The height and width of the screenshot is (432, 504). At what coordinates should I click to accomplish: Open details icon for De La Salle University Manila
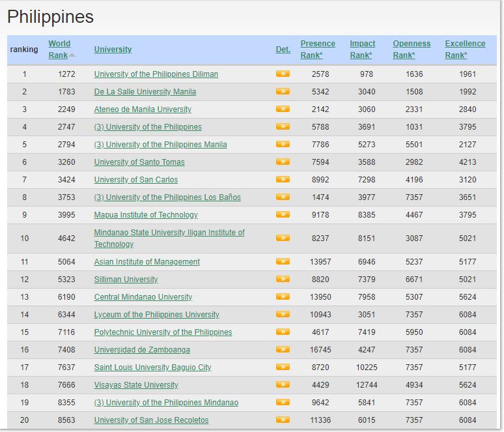(x=283, y=92)
